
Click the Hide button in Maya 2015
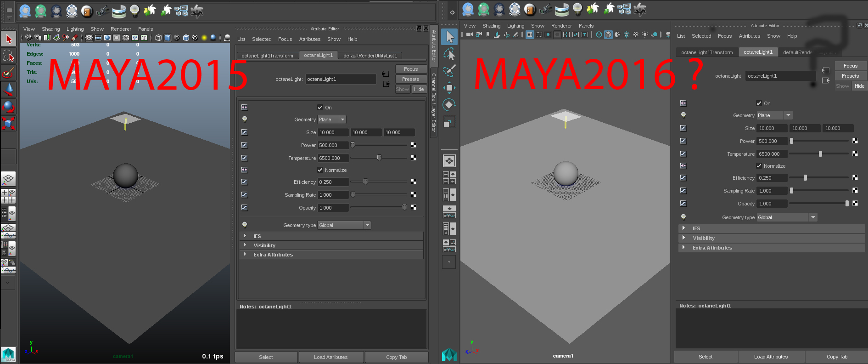(419, 89)
